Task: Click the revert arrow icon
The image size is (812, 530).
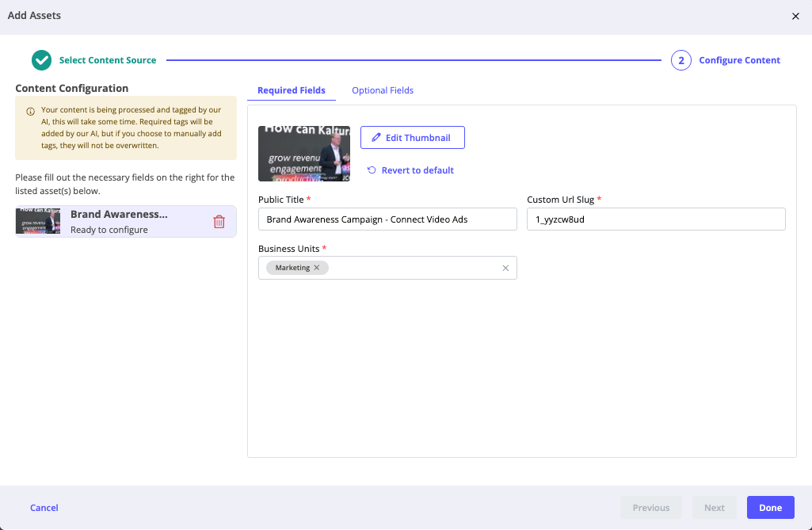Action: tap(372, 170)
